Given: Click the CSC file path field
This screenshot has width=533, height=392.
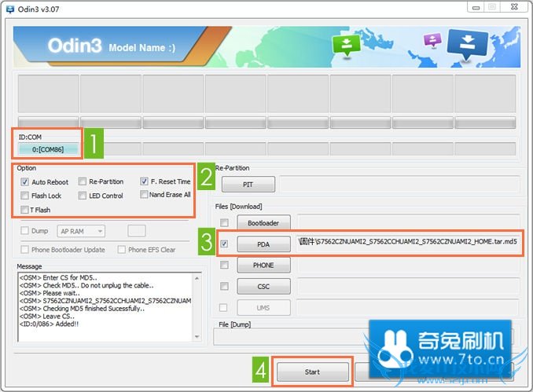Looking at the screenshot, I should tap(408, 286).
